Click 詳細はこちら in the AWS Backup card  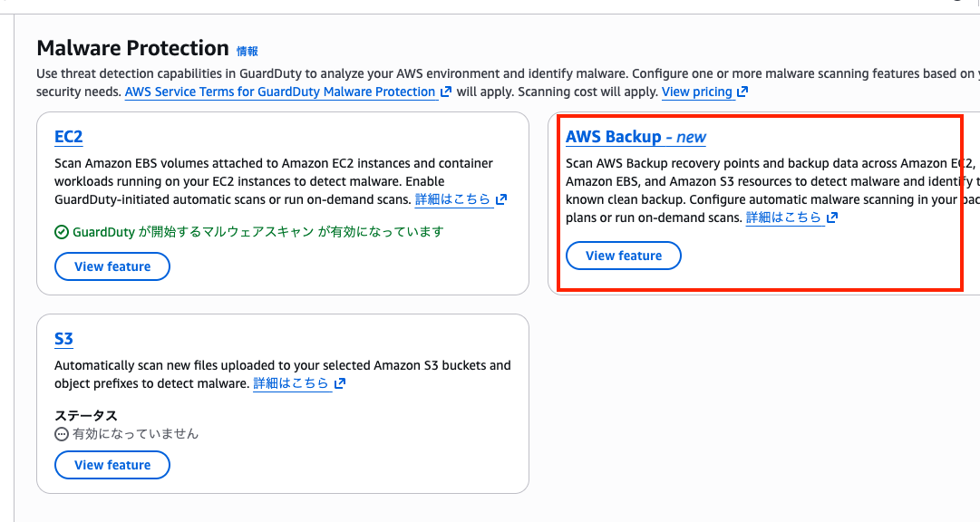pyautogui.click(x=783, y=217)
